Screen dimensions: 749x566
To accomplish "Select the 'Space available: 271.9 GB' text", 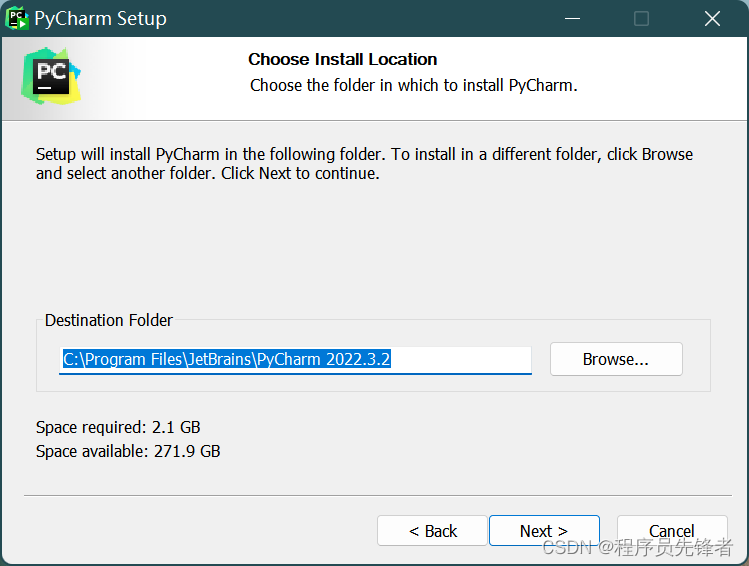I will pyautogui.click(x=128, y=451).
